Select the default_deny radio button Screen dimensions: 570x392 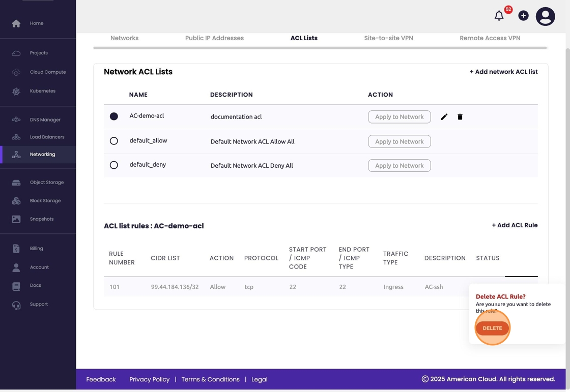coord(114,165)
